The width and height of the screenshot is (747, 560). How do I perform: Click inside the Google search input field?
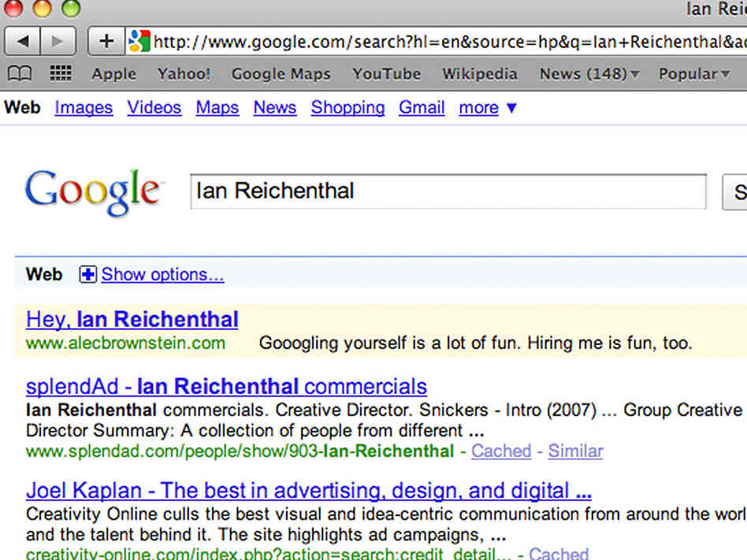click(448, 191)
